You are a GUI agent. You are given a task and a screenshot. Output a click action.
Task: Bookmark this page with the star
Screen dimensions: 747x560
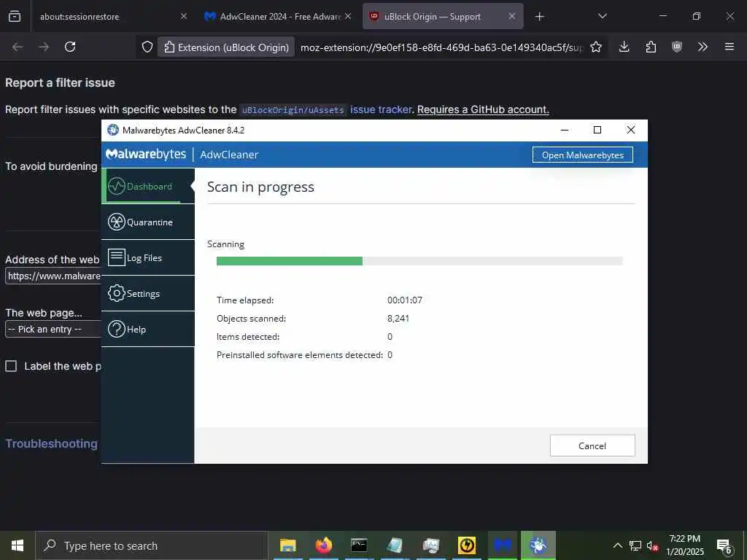[595, 47]
